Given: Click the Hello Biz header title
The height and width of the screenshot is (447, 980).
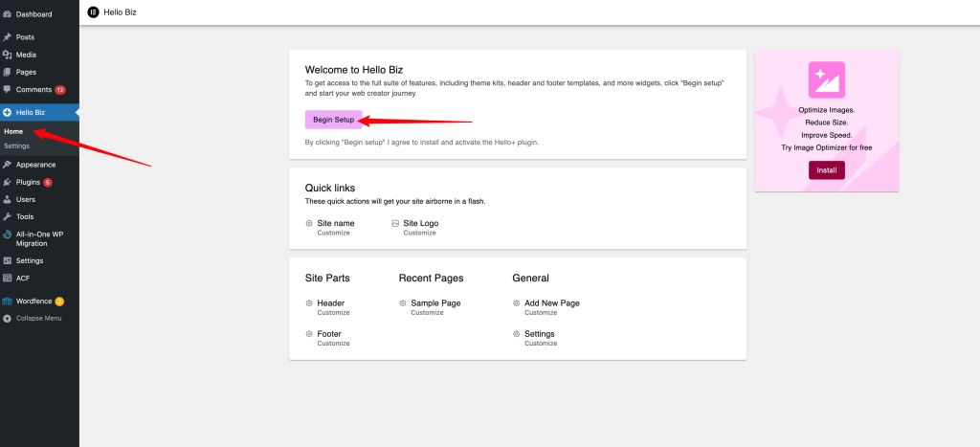Looking at the screenshot, I should point(120,11).
